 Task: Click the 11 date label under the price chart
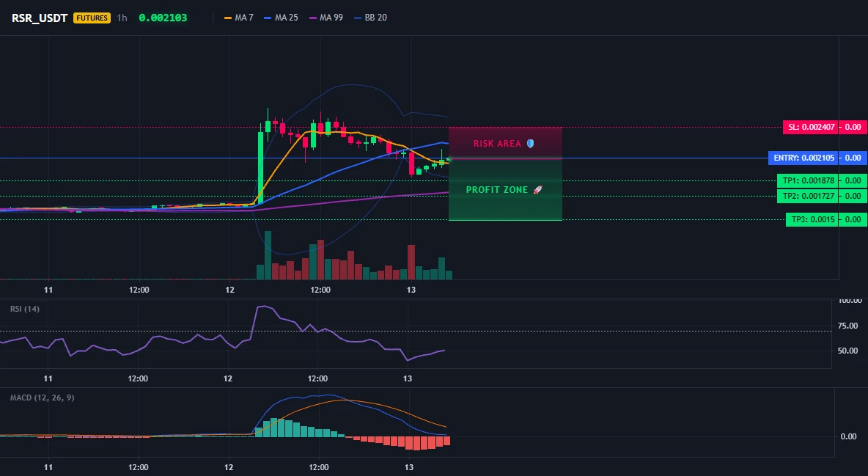48,290
